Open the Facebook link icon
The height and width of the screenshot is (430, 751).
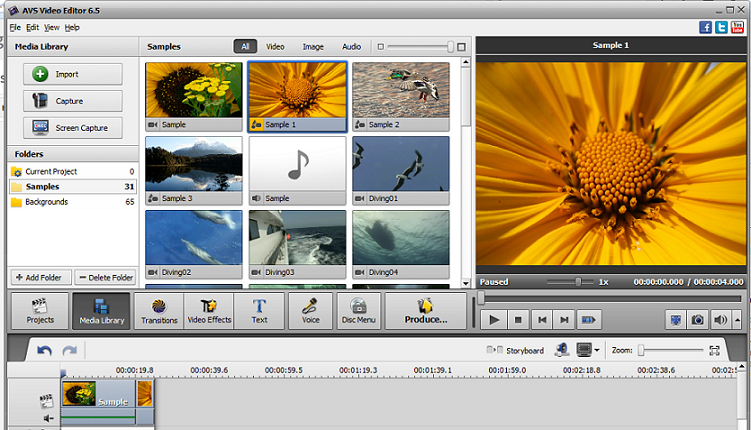click(706, 27)
